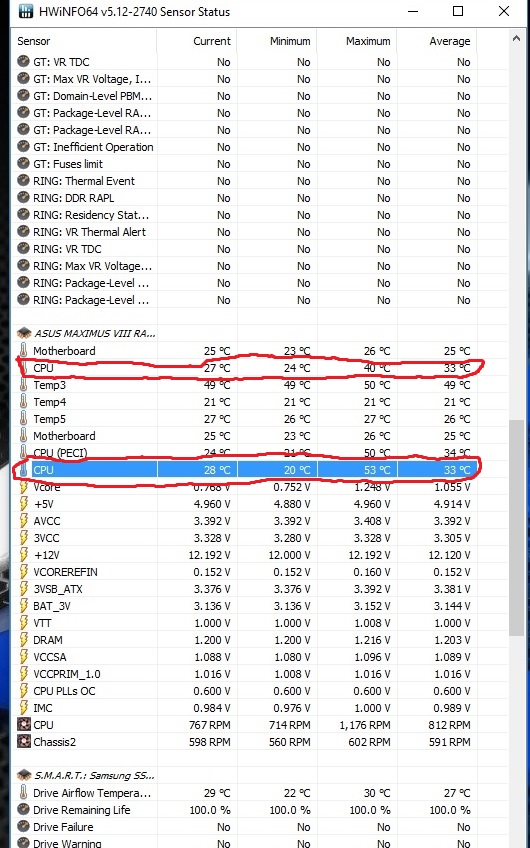The image size is (530, 848).
Task: Click the 12.192 V current +12V value
Action: [x=208, y=555]
